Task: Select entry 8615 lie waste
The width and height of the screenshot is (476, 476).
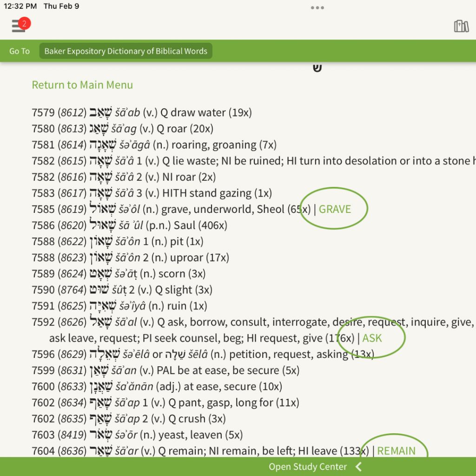Action: pyautogui.click(x=254, y=161)
